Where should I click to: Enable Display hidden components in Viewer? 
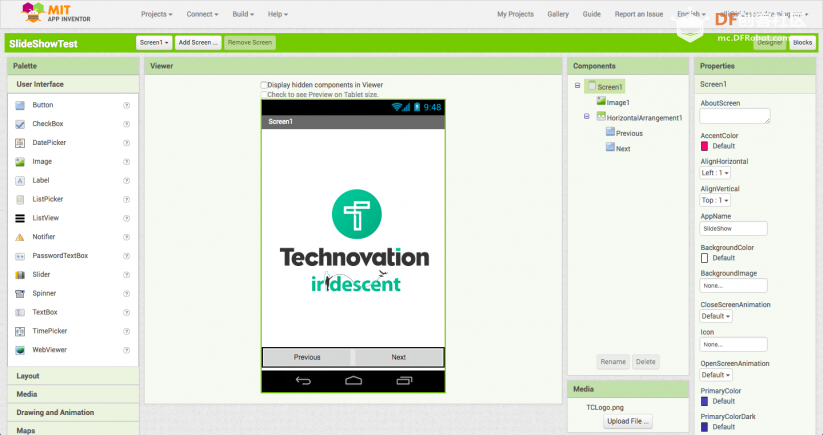point(264,84)
